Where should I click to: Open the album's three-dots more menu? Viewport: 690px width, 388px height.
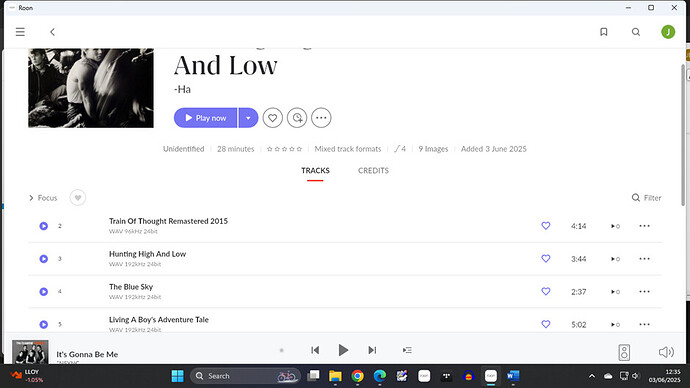tap(321, 118)
